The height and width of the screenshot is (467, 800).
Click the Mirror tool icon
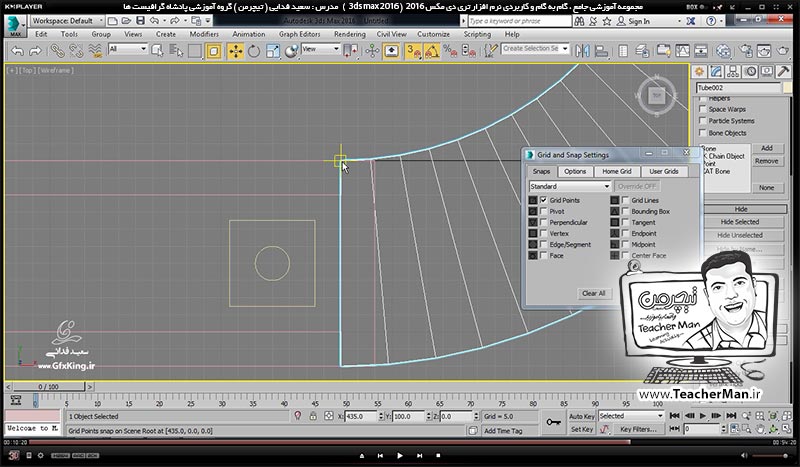[582, 51]
